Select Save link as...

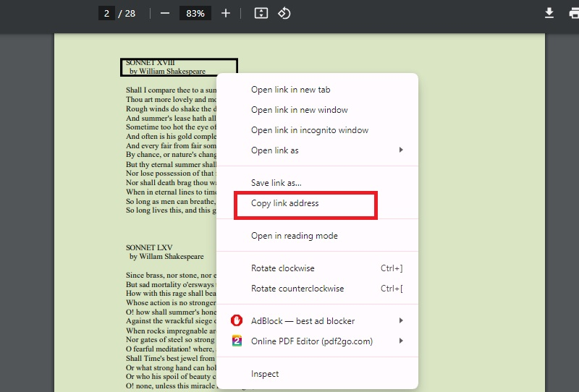pyautogui.click(x=317, y=183)
